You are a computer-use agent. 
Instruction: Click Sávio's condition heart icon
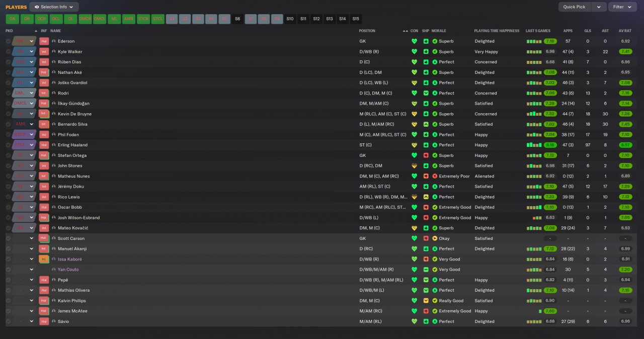point(415,321)
